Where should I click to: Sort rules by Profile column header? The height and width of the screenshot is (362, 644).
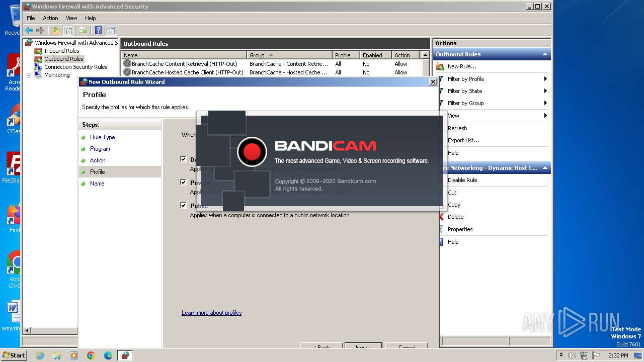(x=346, y=55)
